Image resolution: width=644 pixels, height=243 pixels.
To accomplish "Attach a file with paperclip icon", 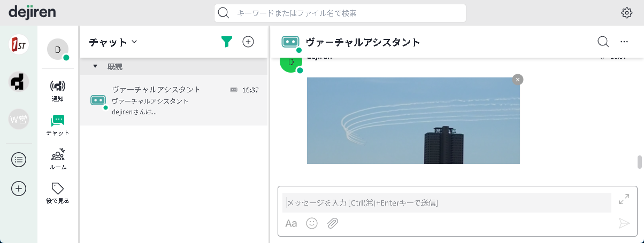I will click(x=333, y=223).
